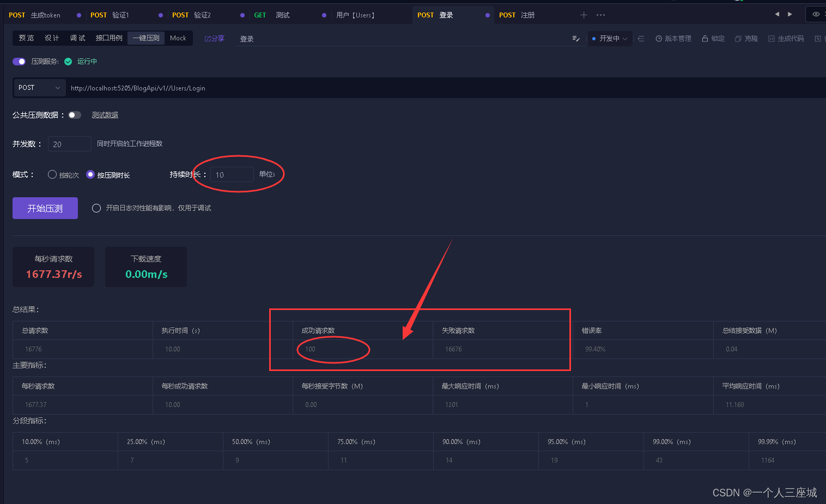Viewport: 826px width, 504px height.
Task: Click the unsaved dot on 登录 tab
Action: (488, 15)
